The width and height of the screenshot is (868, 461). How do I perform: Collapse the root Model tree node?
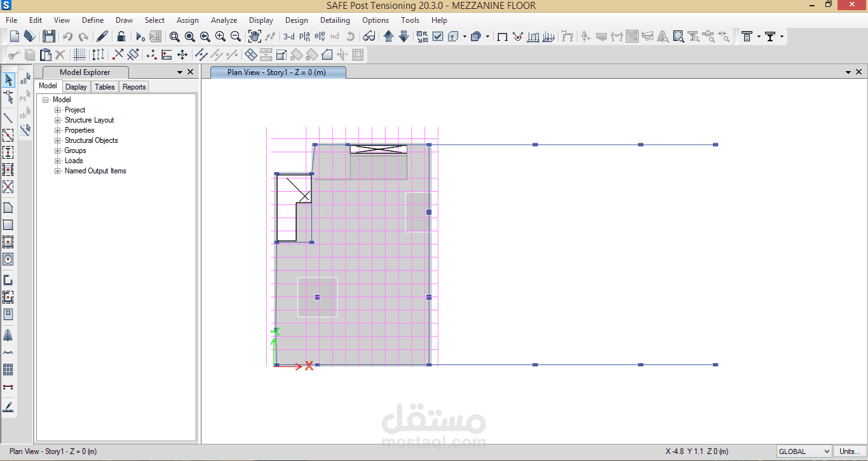coord(46,100)
